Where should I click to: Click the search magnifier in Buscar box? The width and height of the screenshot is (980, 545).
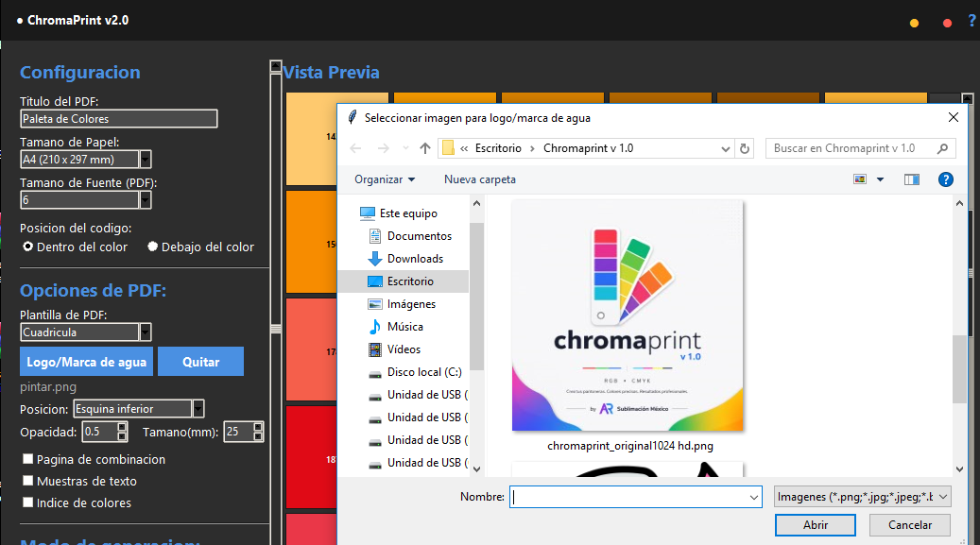(x=942, y=148)
